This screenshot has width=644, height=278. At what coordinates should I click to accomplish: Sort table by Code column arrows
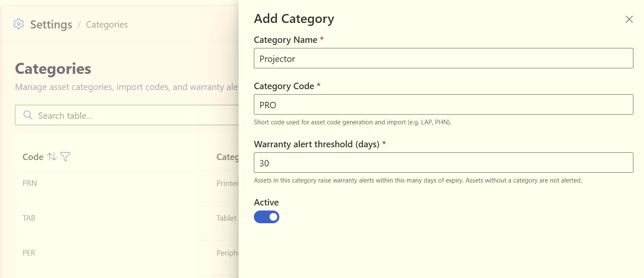[52, 157]
